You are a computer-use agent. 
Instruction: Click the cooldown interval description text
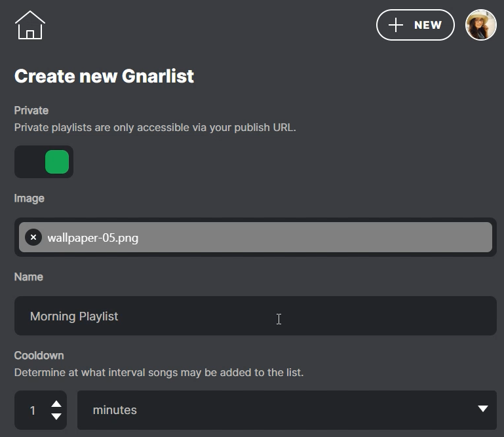coord(159,372)
